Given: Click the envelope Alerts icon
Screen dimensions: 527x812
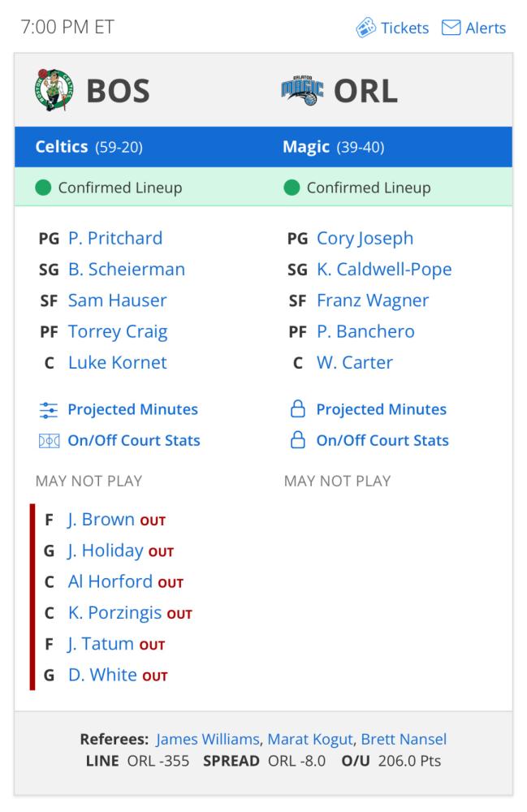Looking at the screenshot, I should [451, 28].
